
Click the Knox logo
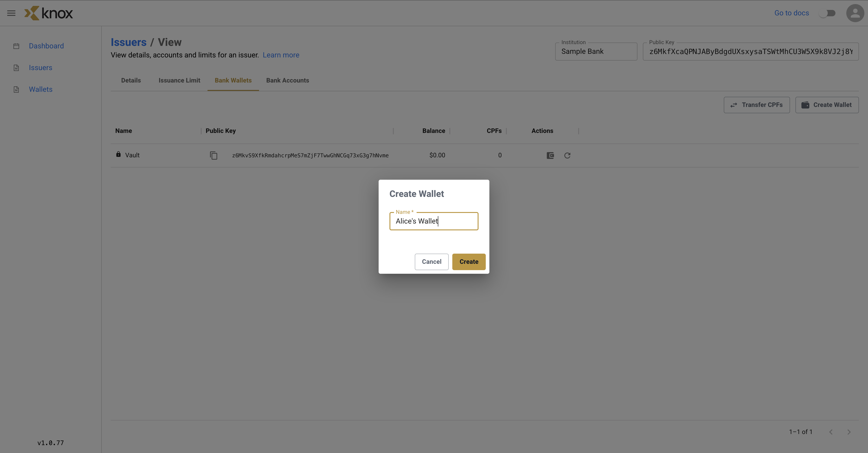coord(49,13)
